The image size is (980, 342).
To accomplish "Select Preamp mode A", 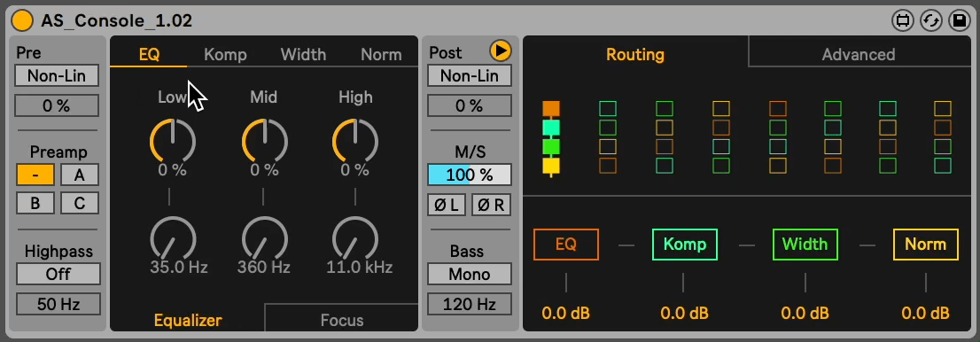I will coord(80,175).
